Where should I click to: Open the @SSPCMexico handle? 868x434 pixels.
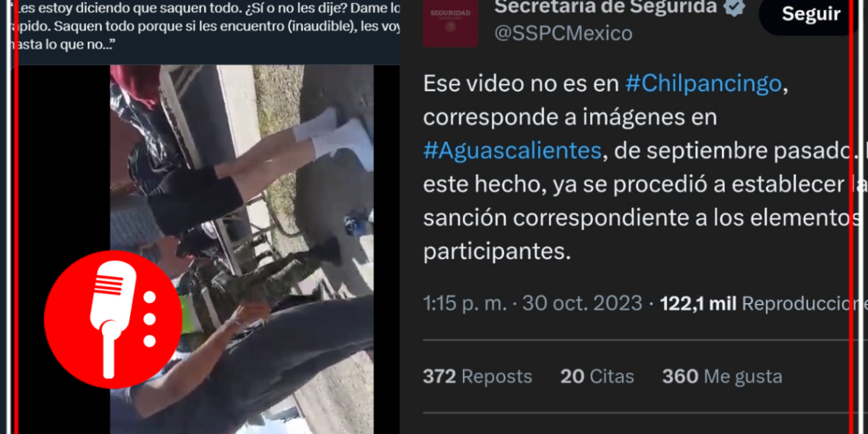[563, 34]
